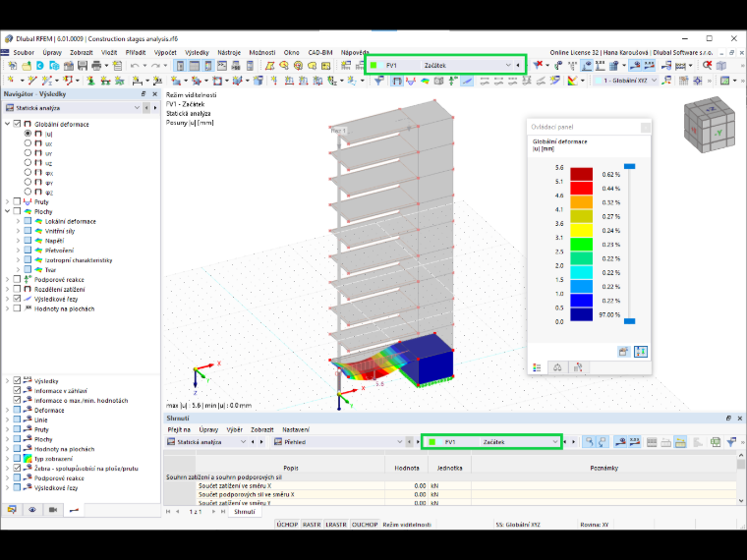Click the color scale options icon below the legend
Image resolution: width=747 pixels, height=560 pixels.
[641, 352]
